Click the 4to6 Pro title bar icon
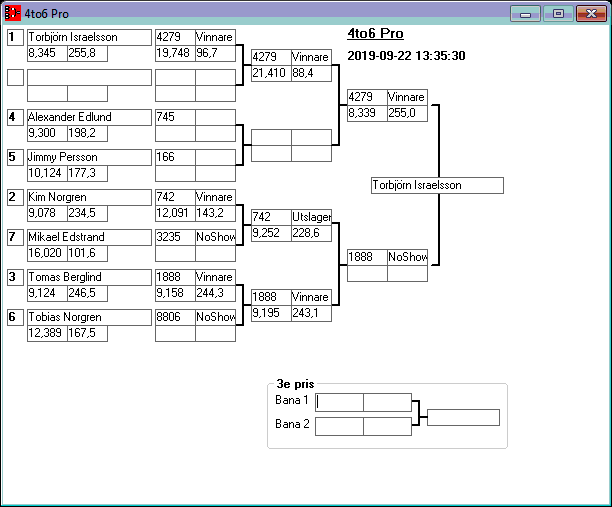Screen dimensions: 612x507 [14, 14]
